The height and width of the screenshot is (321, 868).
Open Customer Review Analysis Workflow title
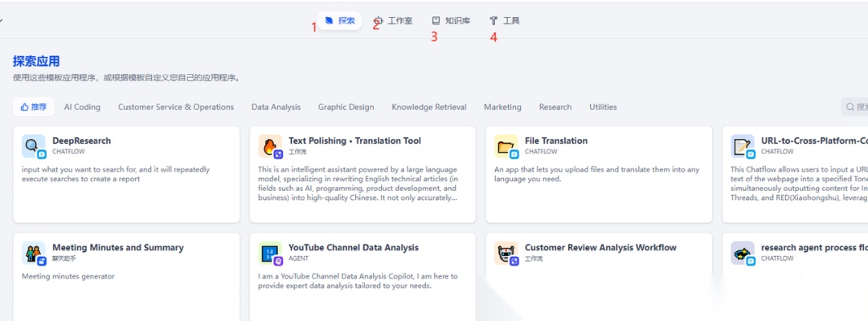point(600,247)
